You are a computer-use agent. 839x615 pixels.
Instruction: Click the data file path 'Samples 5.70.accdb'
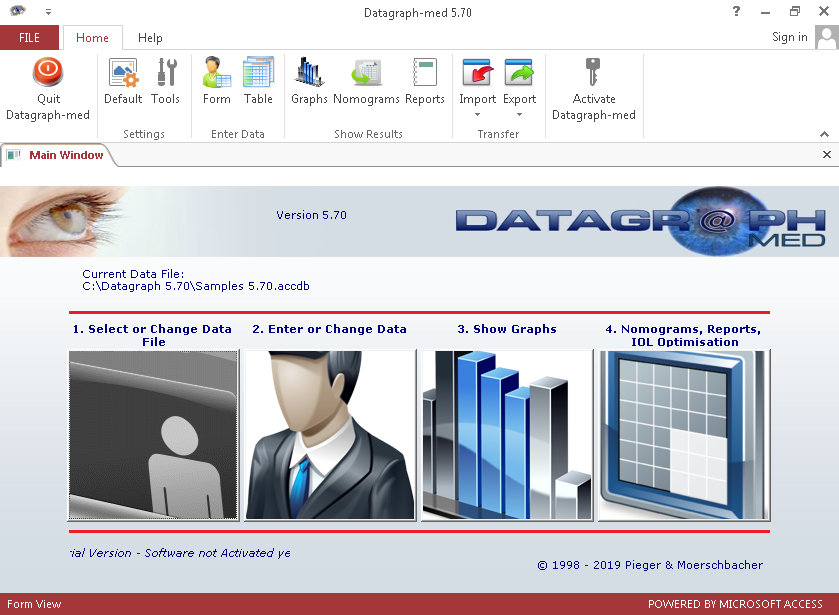point(196,286)
